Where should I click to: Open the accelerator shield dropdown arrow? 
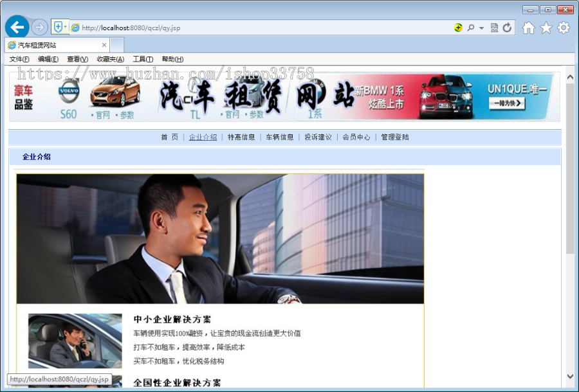point(65,28)
